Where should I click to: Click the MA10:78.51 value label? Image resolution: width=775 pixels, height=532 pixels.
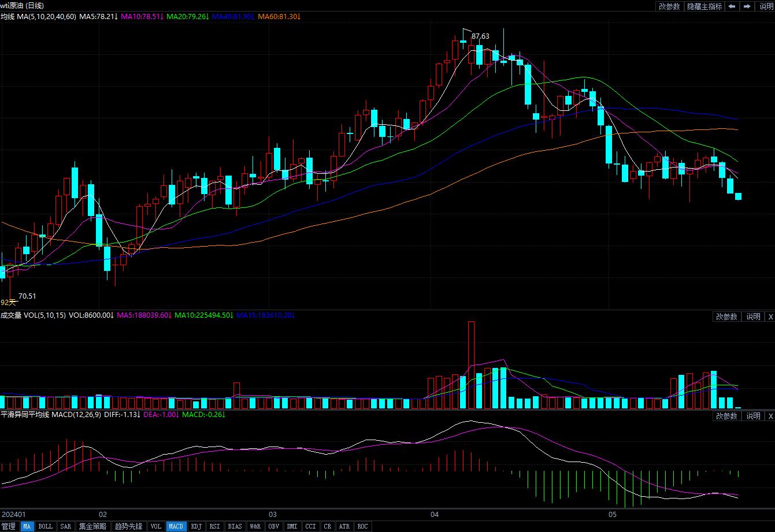142,17
